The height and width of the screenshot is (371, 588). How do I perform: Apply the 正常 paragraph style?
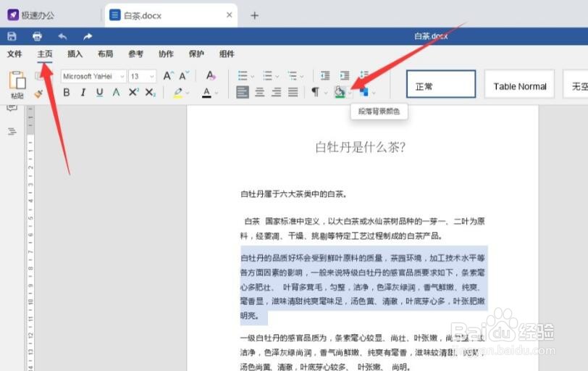441,84
